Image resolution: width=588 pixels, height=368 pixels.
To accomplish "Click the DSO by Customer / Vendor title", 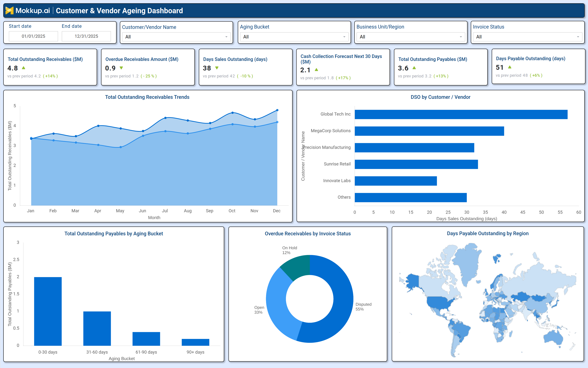I will pyautogui.click(x=440, y=97).
